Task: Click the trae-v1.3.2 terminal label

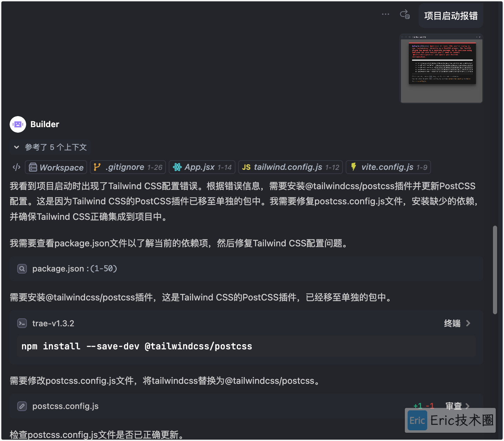Action: (x=53, y=324)
